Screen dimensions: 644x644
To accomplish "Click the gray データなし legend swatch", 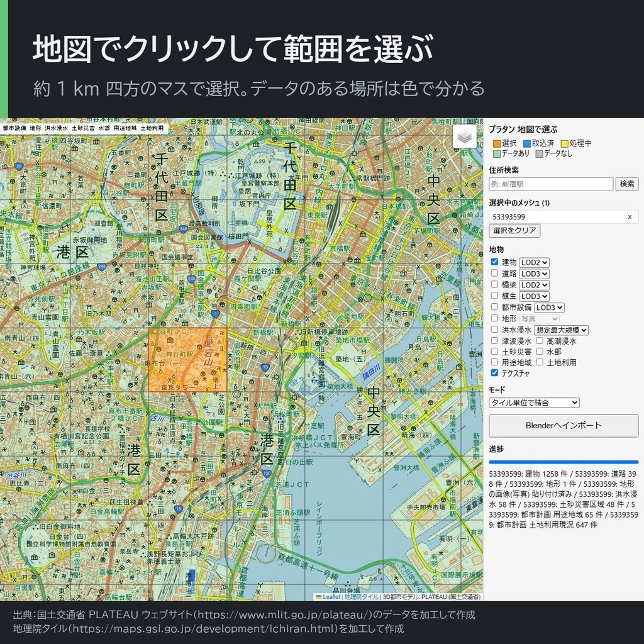I will click(539, 153).
